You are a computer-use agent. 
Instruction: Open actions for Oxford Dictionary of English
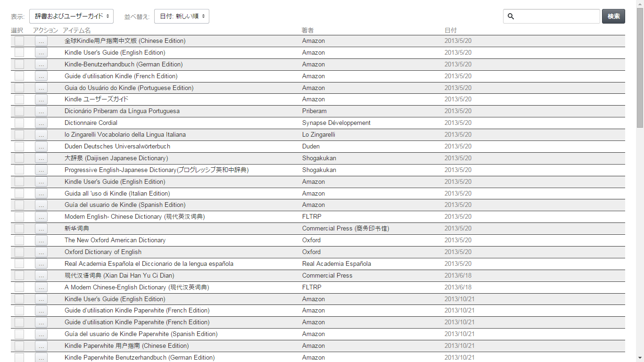[41, 252]
